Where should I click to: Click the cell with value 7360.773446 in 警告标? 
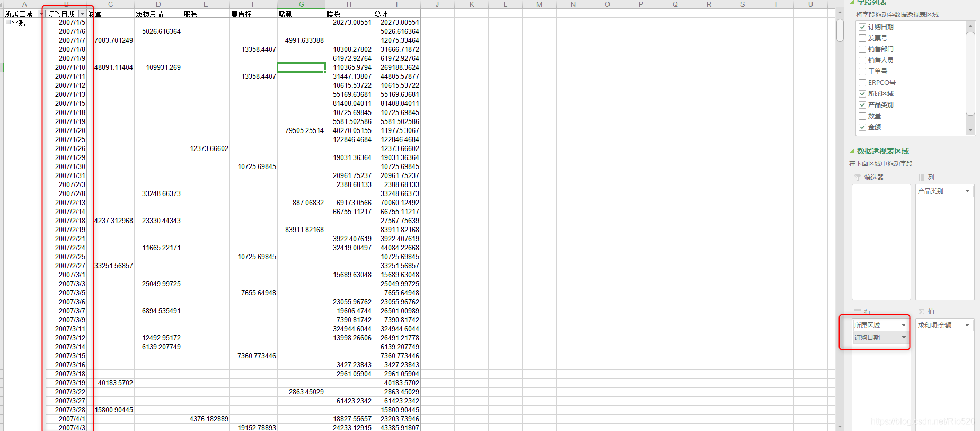(253, 356)
